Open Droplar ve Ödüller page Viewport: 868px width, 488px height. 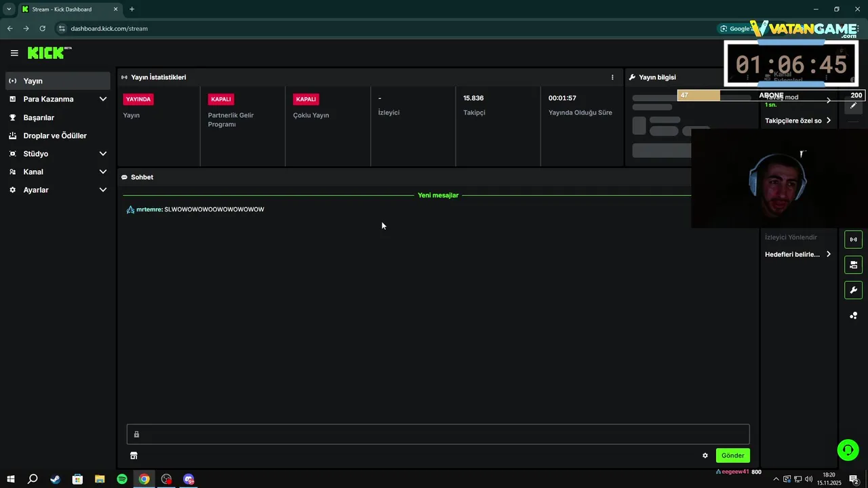tap(55, 136)
